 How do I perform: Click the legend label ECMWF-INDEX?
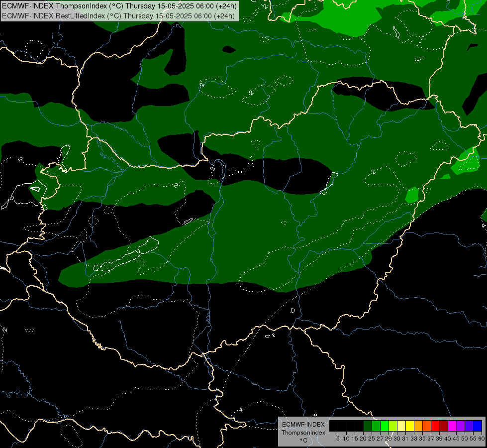[303, 425]
